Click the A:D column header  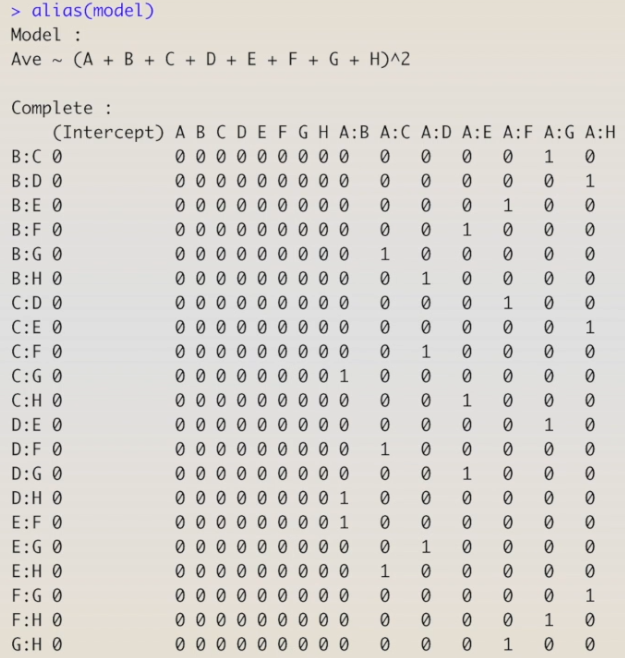436,131
